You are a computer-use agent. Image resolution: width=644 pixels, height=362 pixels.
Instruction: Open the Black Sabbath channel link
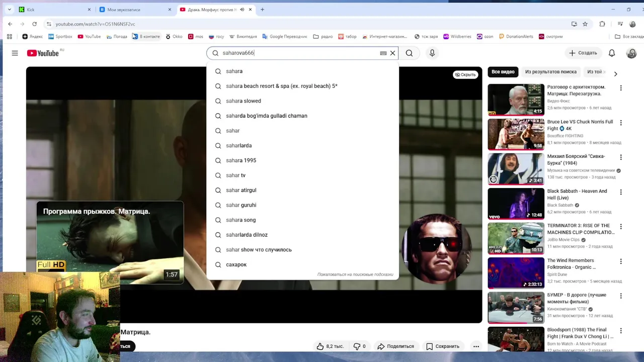(560, 205)
